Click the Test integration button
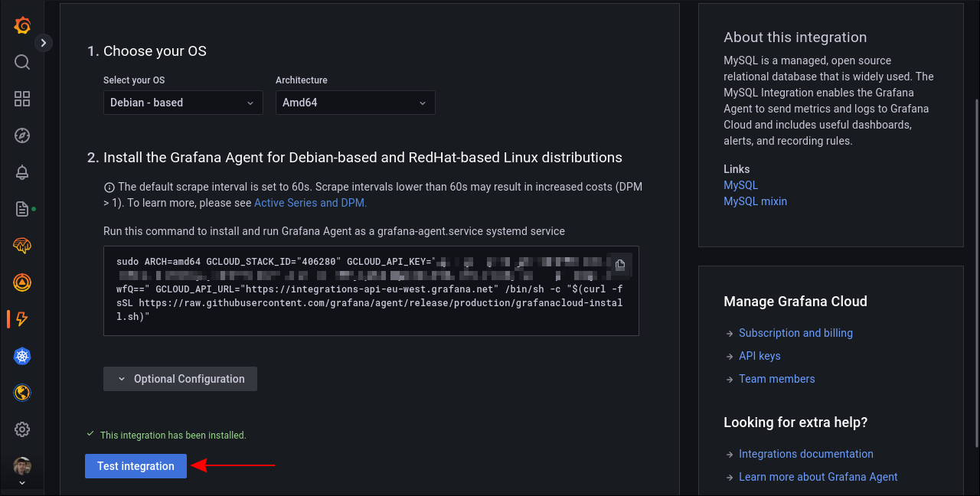 tap(136, 466)
